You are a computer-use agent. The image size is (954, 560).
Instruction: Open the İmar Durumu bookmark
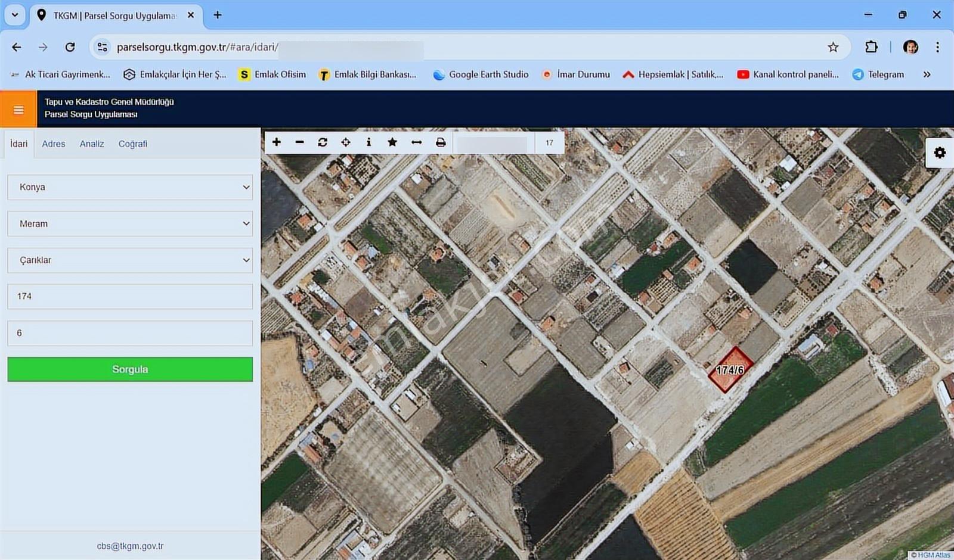click(575, 74)
